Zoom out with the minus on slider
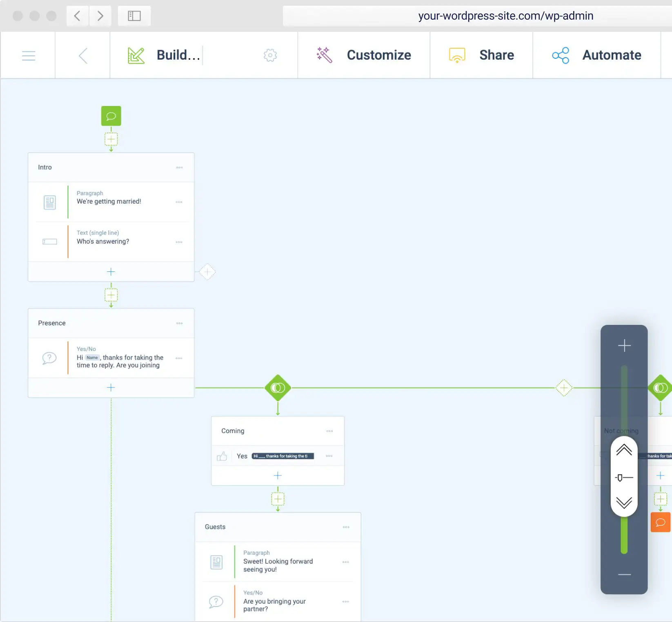Screen dimensions: 672x622 [624, 574]
